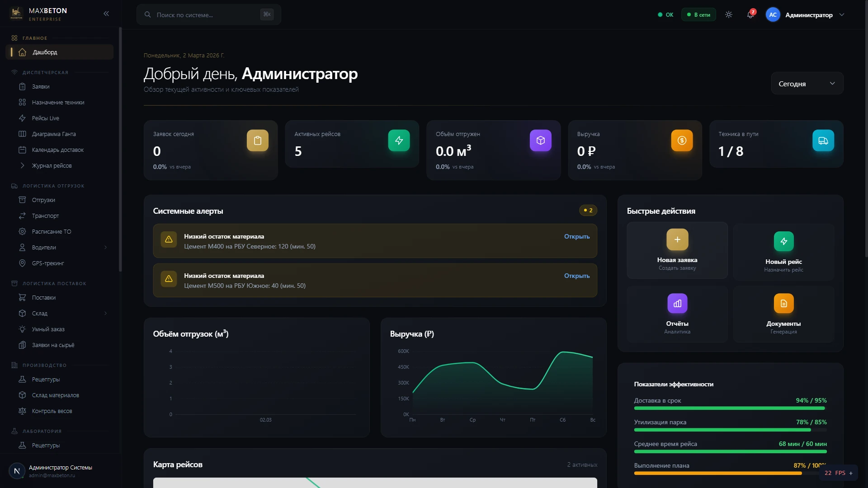Screen dimensions: 868x488
Task: Click the Расписание ТО gear icon
Action: pos(22,231)
